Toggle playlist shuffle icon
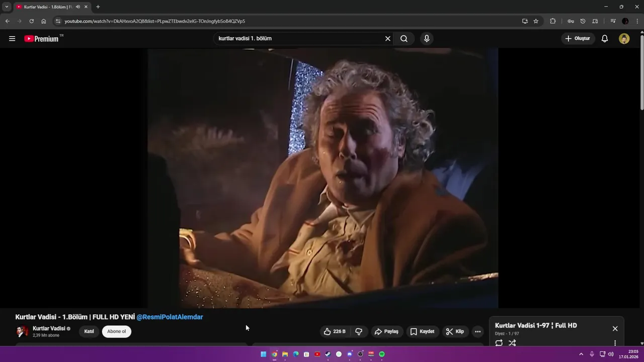Image resolution: width=644 pixels, height=362 pixels. point(512,343)
